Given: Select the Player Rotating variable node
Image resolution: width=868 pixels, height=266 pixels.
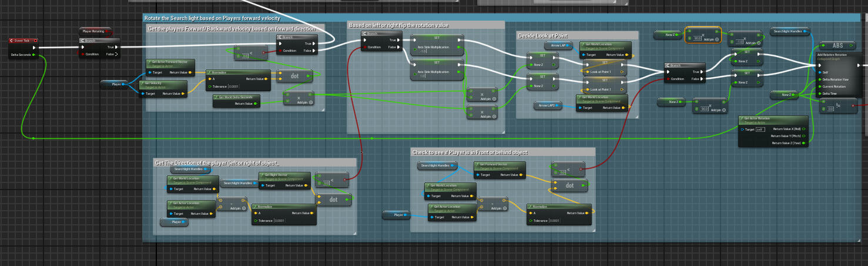Looking at the screenshot, I should (95, 31).
